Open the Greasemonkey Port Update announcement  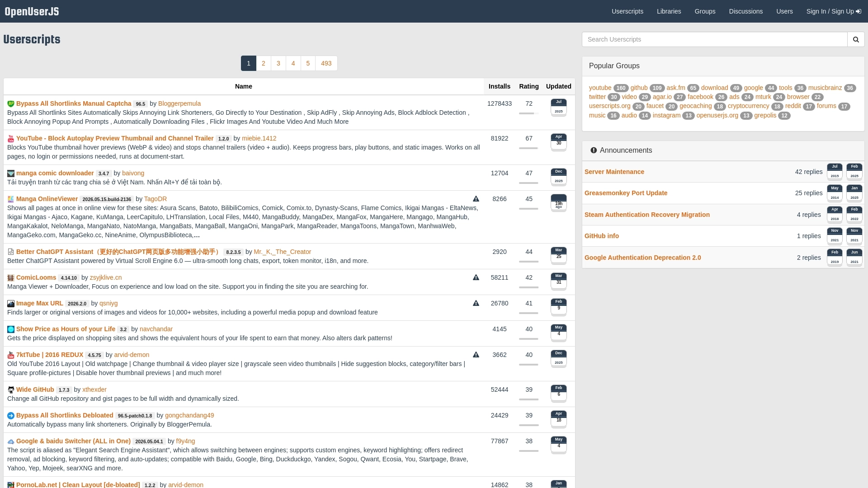[626, 193]
